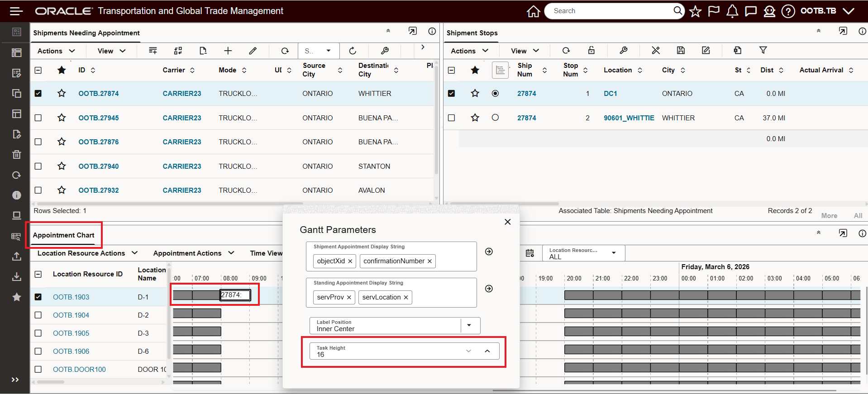Click tools crossed icon in Shipment Stops toolbar

[x=656, y=50]
